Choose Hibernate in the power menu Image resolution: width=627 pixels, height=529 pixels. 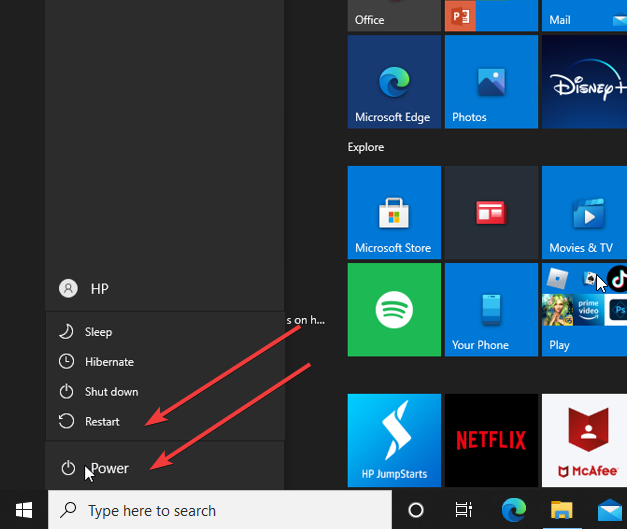165,362
